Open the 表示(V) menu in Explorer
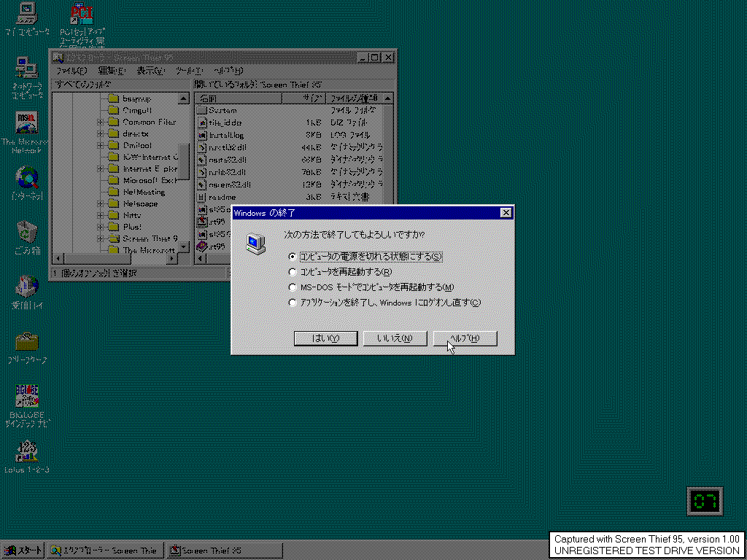The height and width of the screenshot is (560, 747). 150,71
